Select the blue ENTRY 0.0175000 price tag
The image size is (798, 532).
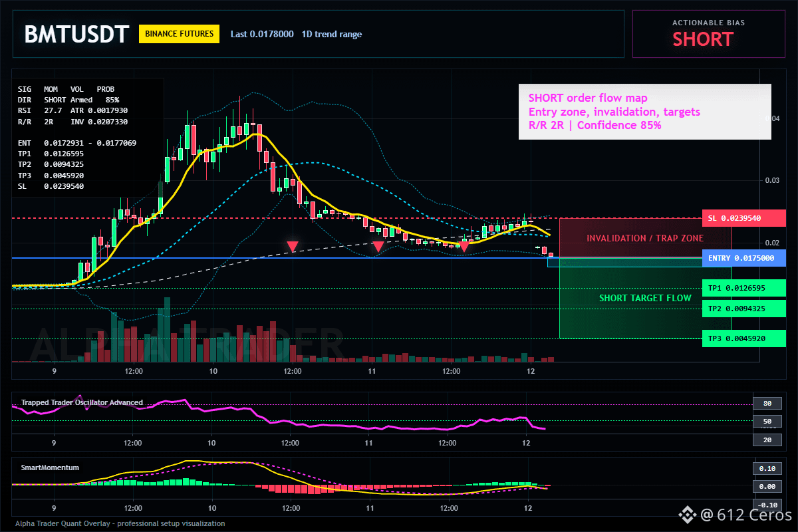(744, 258)
